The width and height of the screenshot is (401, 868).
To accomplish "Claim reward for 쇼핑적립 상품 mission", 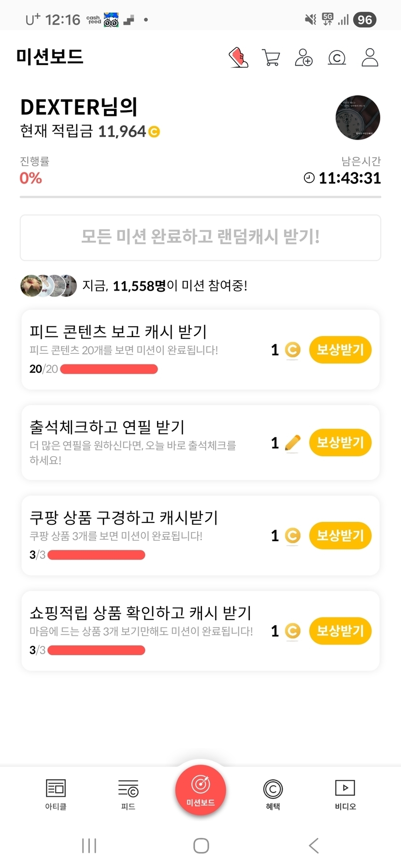I will 340,630.
